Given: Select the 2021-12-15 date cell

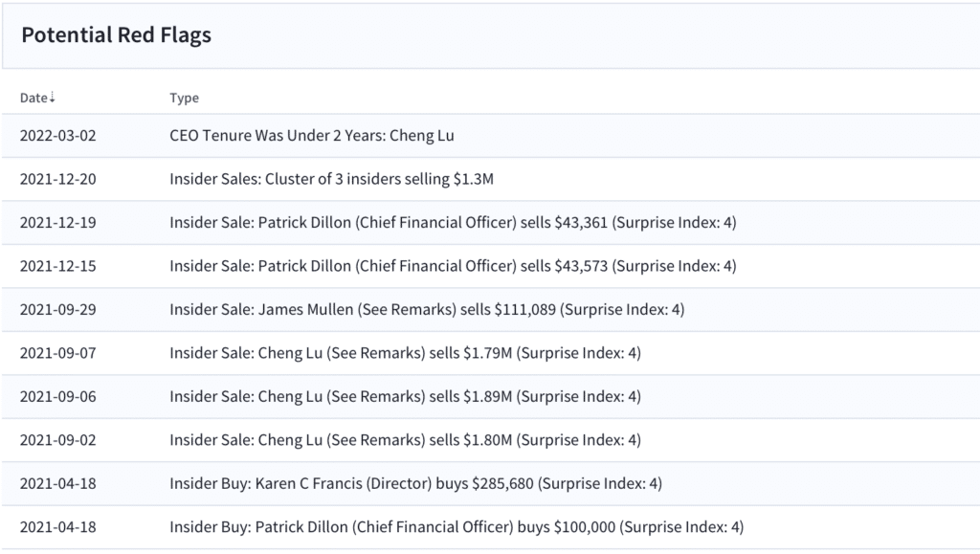Looking at the screenshot, I should [58, 266].
